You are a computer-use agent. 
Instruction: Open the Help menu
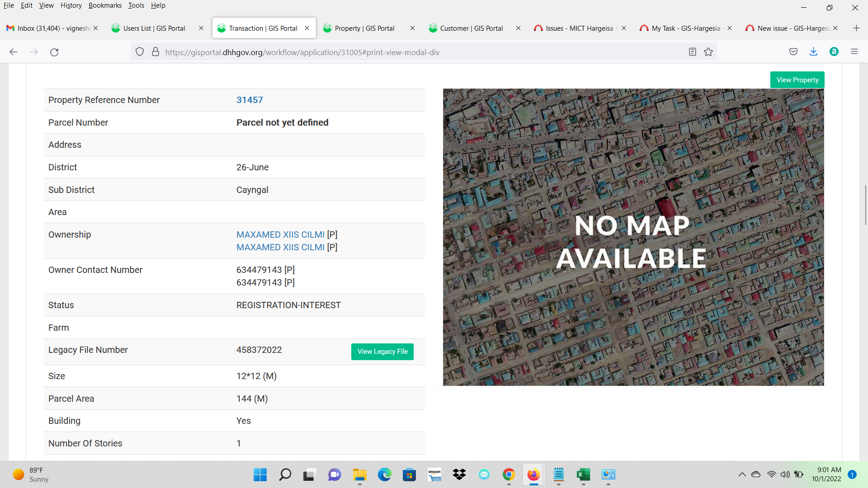point(158,5)
